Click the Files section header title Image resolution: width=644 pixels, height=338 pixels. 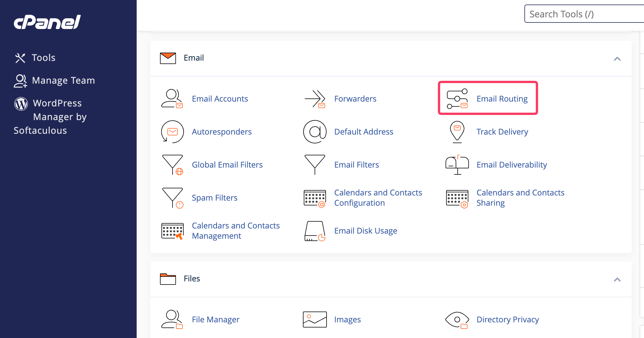pyautogui.click(x=192, y=279)
